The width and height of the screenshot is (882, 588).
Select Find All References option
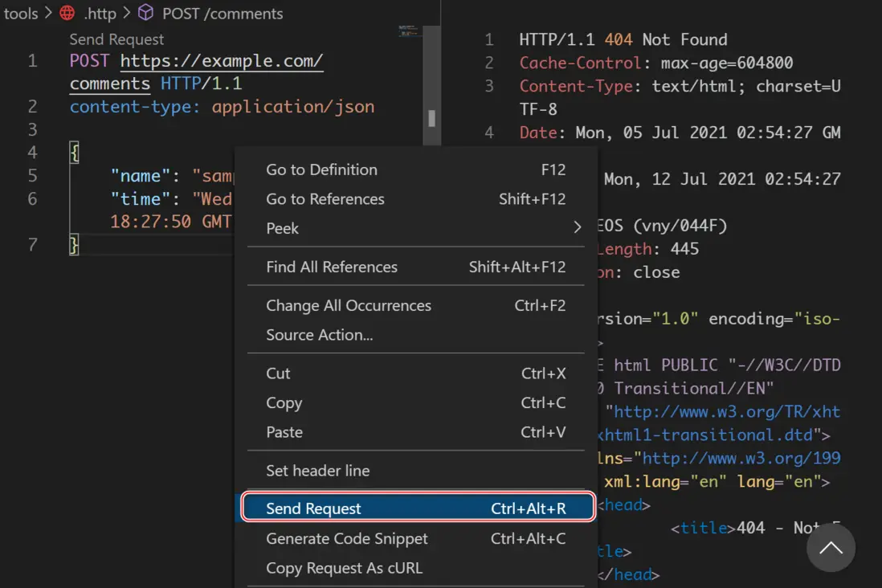coord(332,267)
